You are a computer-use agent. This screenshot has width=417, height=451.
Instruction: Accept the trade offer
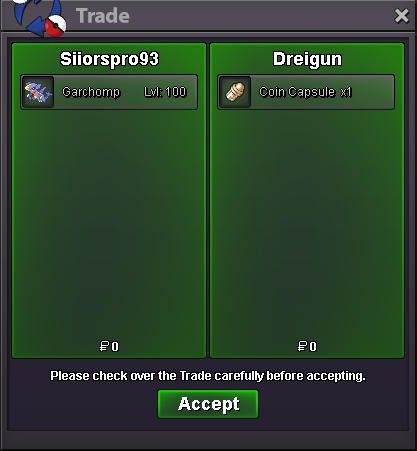(208, 404)
